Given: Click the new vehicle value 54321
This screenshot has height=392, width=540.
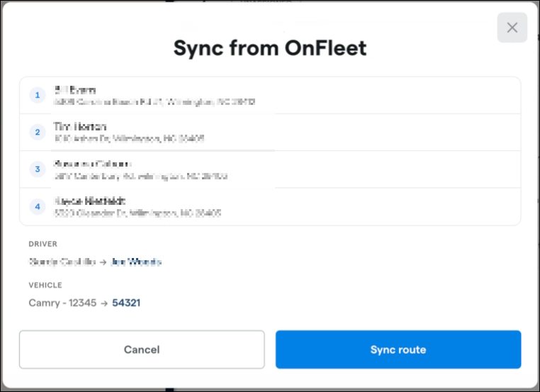Looking at the screenshot, I should tap(126, 303).
